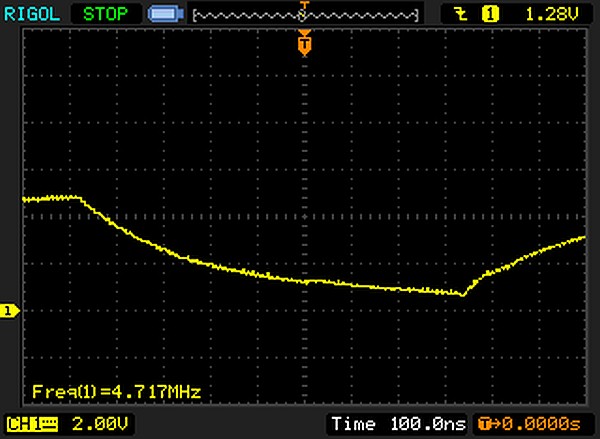
Task: Click the yellow trace's lowest dip point
Action: 461,294
